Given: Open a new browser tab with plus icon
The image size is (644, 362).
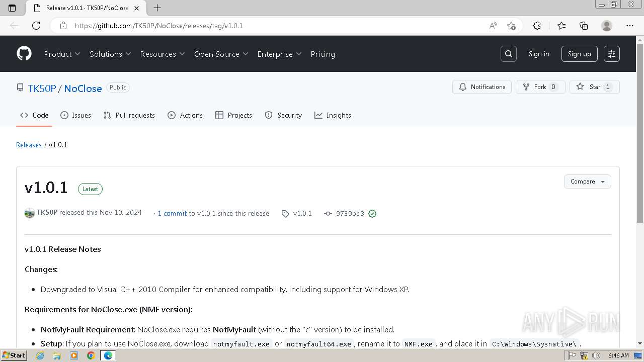Looking at the screenshot, I should pos(157,8).
